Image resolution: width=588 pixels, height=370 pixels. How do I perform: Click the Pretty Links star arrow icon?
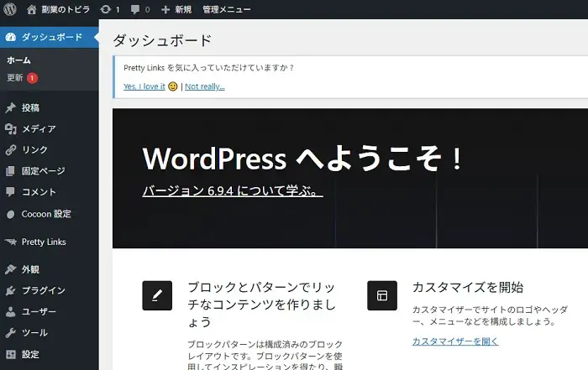click(x=11, y=242)
